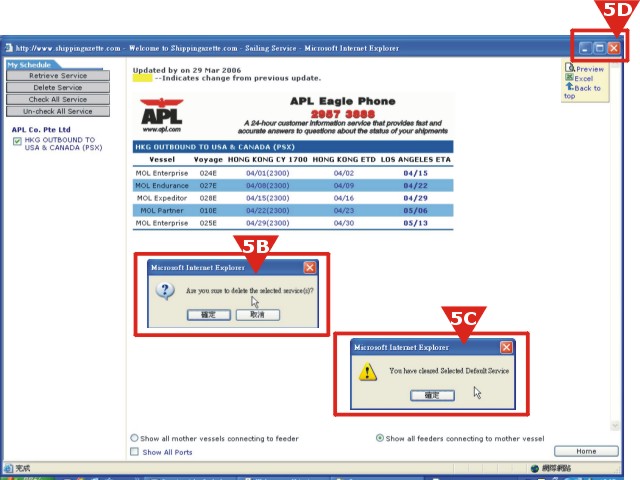This screenshot has height=480, width=640.
Task: Click the yellow change indicator swatch
Action: pyautogui.click(x=142, y=78)
